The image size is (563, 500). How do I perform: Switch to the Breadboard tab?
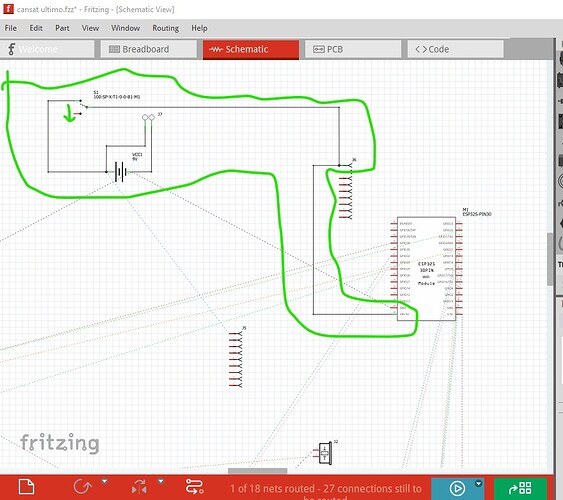(149, 49)
